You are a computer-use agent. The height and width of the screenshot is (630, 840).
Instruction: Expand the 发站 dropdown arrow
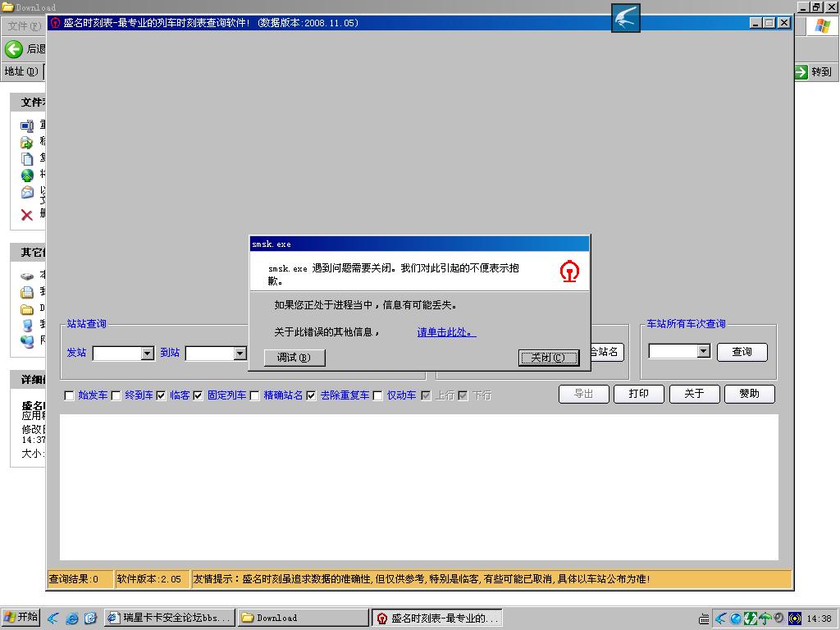(x=148, y=354)
